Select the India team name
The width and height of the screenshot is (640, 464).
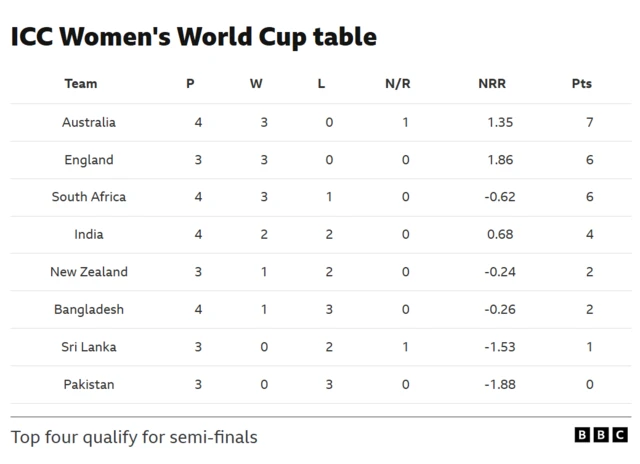click(x=89, y=235)
